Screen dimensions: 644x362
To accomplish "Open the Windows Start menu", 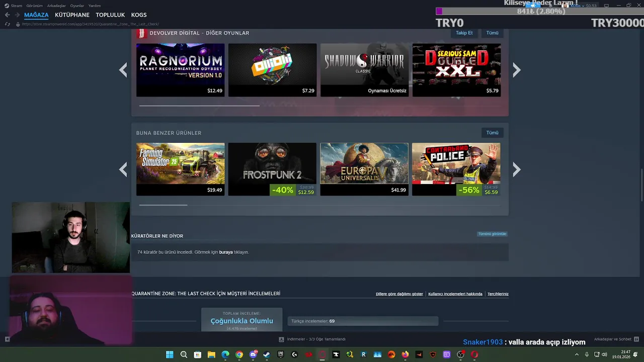I will [x=170, y=354].
